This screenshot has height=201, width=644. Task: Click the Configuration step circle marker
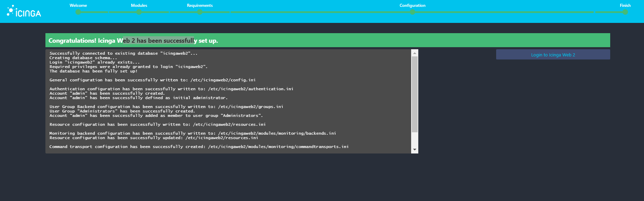(x=412, y=12)
